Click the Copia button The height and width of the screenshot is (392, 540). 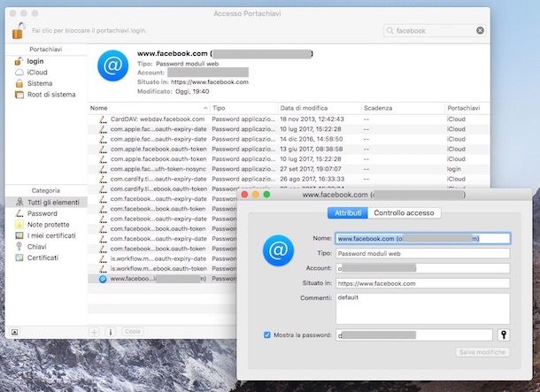click(132, 332)
